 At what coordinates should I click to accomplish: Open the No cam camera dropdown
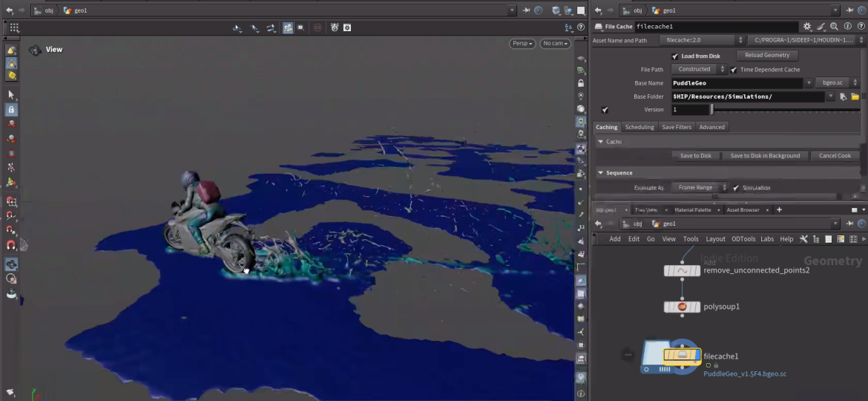pos(555,44)
